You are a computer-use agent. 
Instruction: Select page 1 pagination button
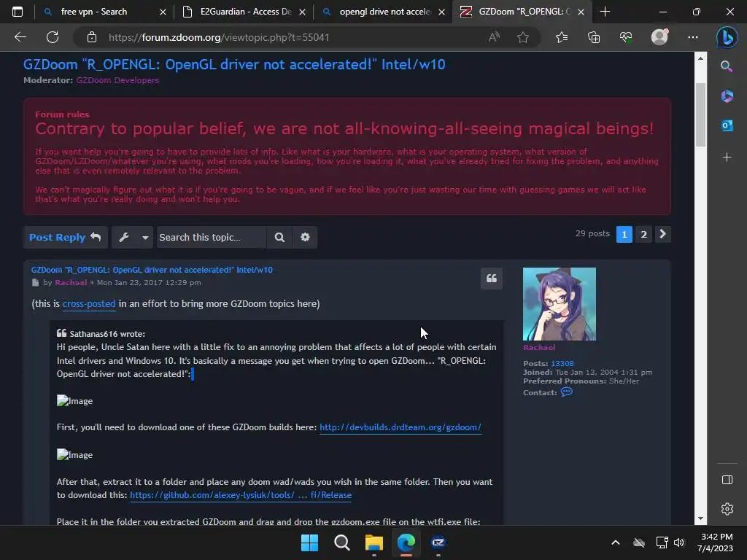coord(624,234)
